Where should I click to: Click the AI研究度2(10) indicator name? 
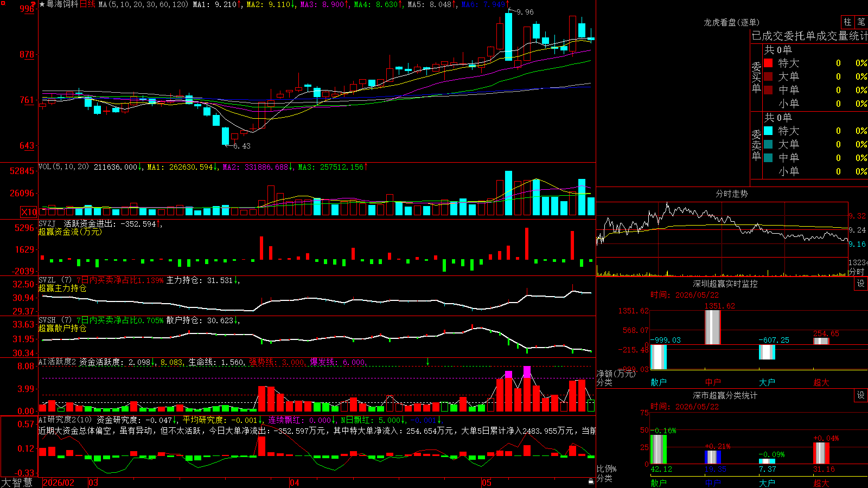[x=66, y=420]
